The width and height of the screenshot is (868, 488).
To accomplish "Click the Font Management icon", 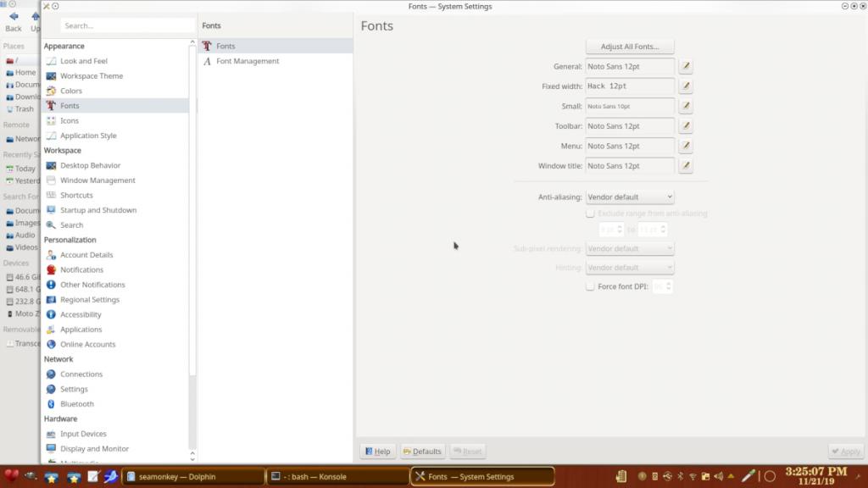I will click(x=208, y=61).
